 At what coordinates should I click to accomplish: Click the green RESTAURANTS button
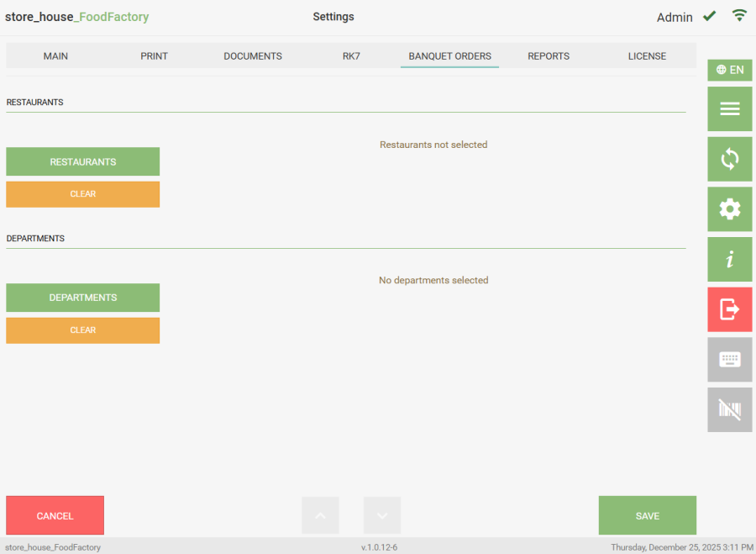click(82, 161)
